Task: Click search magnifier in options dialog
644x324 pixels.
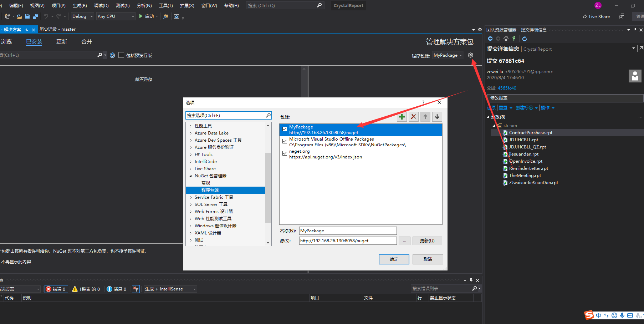Action: pyautogui.click(x=269, y=115)
